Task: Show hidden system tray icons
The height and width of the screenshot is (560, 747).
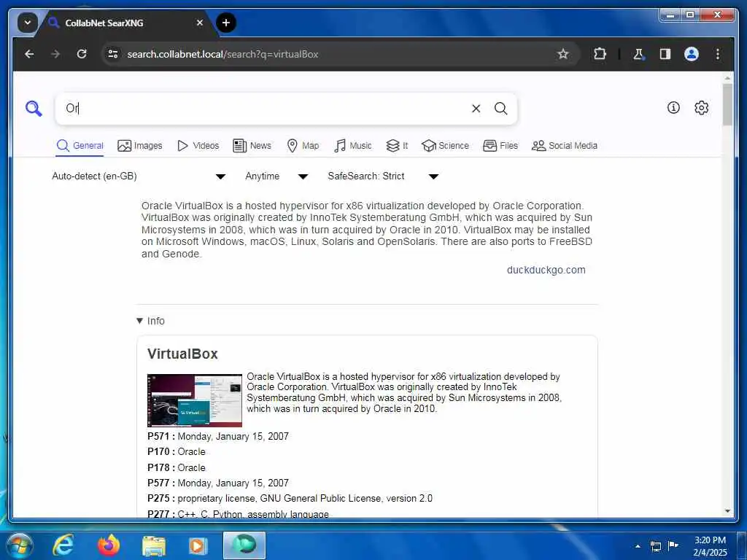Action: click(638, 546)
